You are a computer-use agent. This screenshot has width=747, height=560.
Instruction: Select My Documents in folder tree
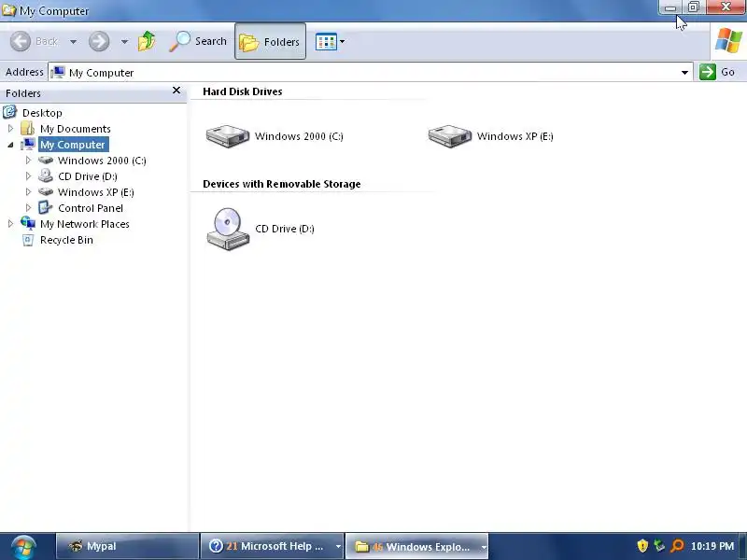76,129
